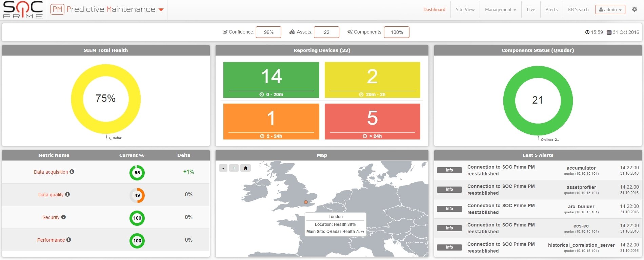Click the Assets 22 value box
The width and height of the screenshot is (644, 260).
click(x=326, y=32)
